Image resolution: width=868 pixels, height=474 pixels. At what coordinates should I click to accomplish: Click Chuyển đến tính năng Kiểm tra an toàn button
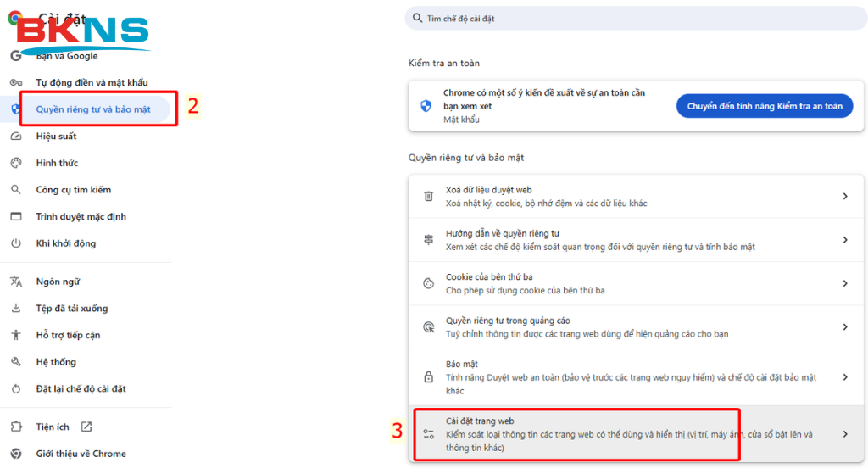click(x=764, y=106)
